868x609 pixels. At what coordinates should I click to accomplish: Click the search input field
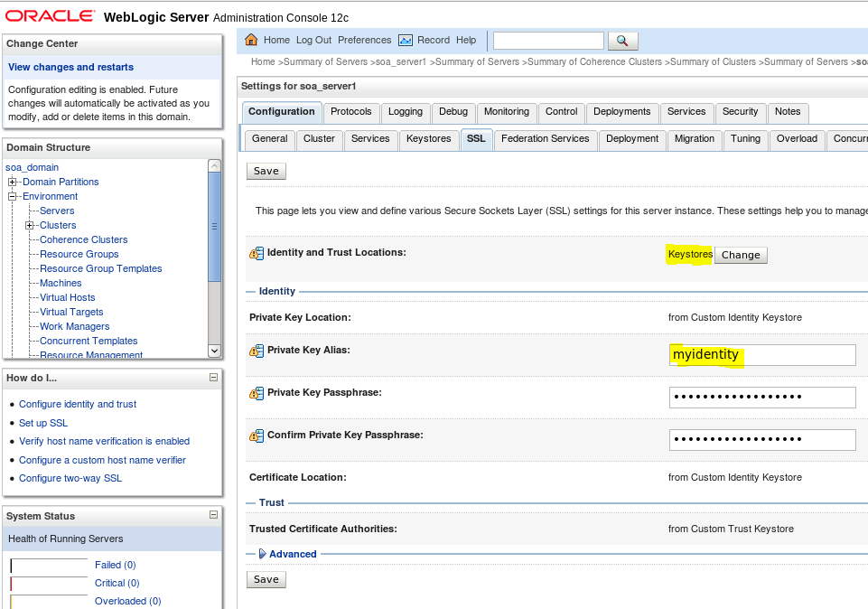point(548,41)
